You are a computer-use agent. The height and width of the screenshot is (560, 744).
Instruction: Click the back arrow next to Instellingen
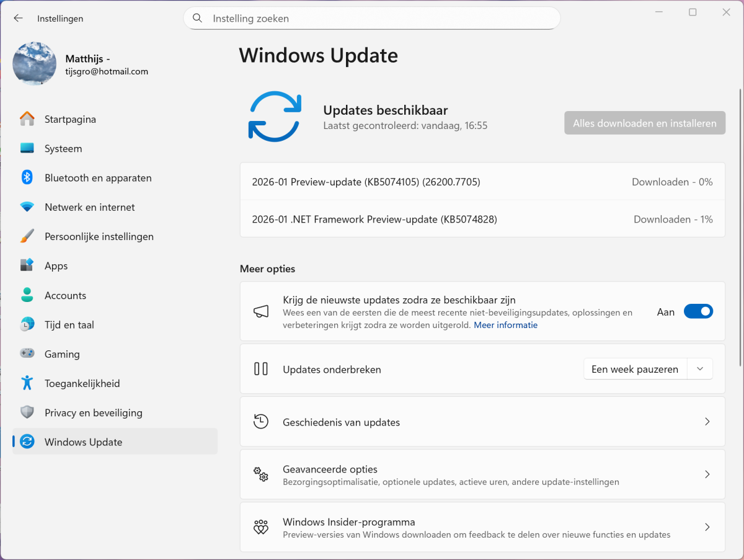18,19
